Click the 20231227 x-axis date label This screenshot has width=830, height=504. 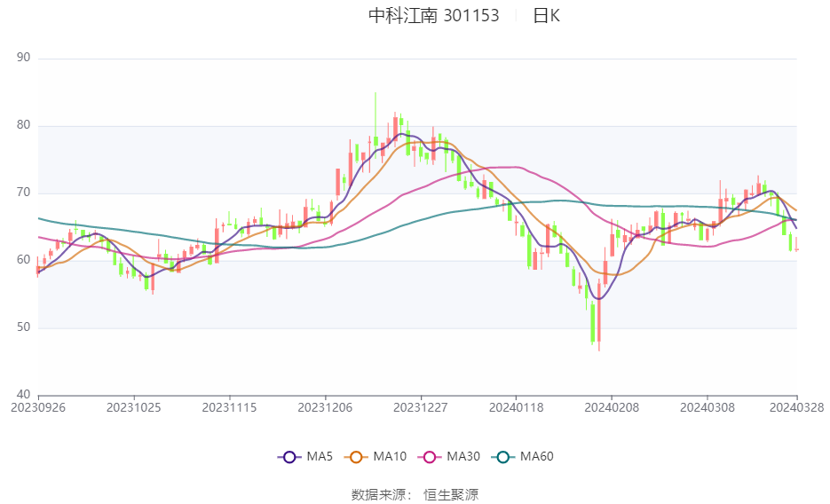pyautogui.click(x=421, y=407)
